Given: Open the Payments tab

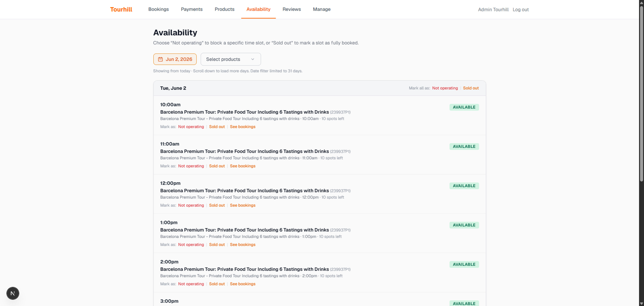Looking at the screenshot, I should tap(192, 9).
